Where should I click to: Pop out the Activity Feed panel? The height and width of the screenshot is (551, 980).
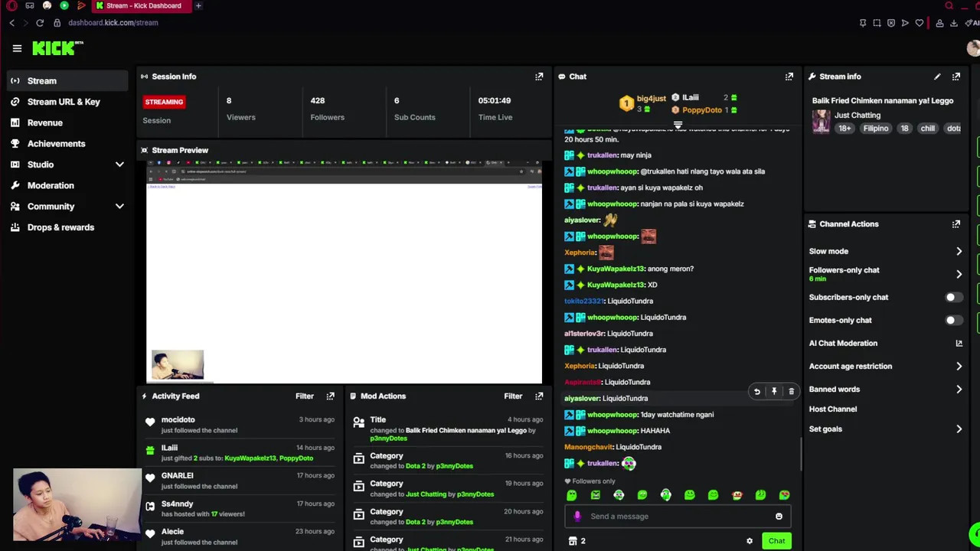[331, 396]
